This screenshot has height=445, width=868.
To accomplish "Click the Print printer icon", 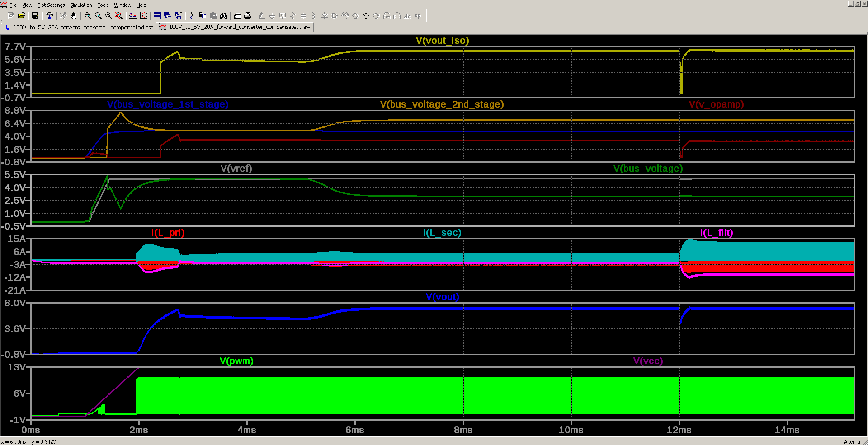I will click(248, 16).
